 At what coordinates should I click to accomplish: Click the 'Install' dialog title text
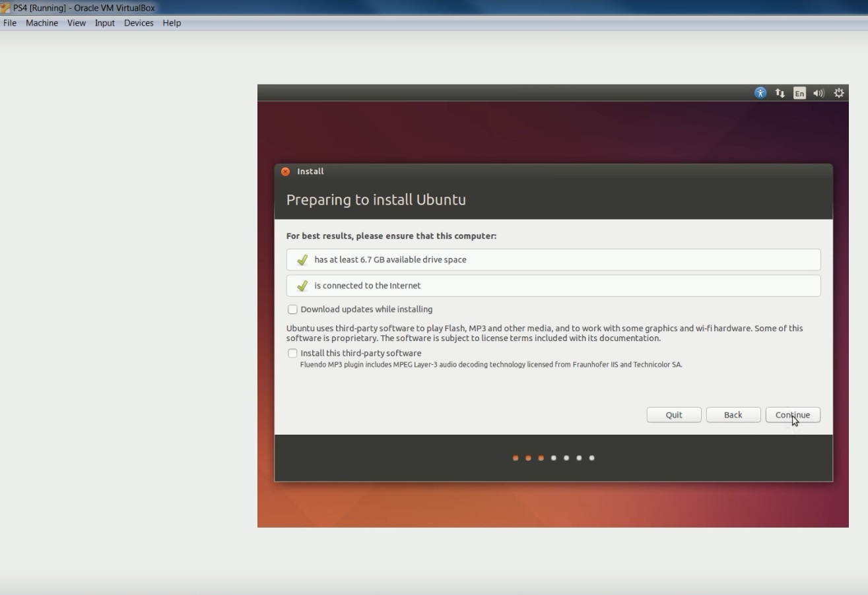(x=310, y=172)
